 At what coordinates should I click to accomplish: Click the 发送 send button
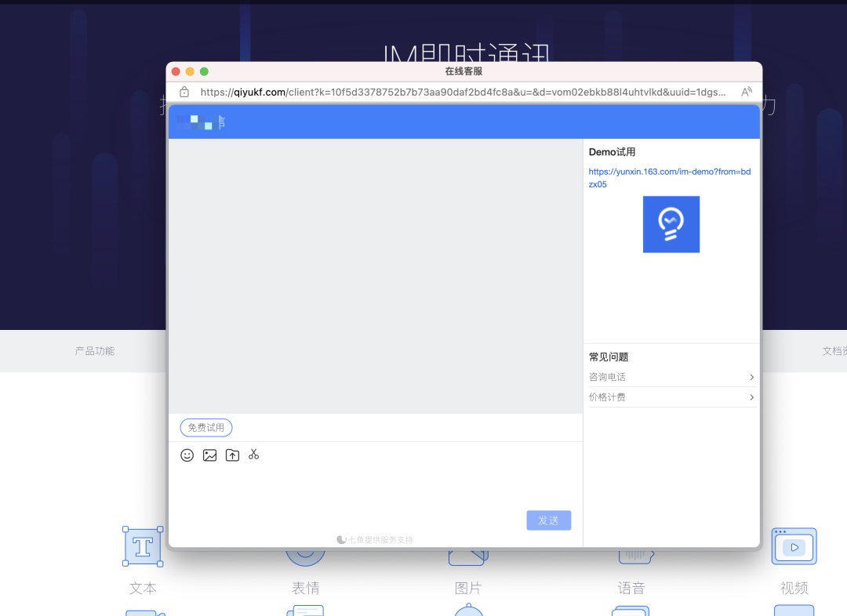coord(549,520)
